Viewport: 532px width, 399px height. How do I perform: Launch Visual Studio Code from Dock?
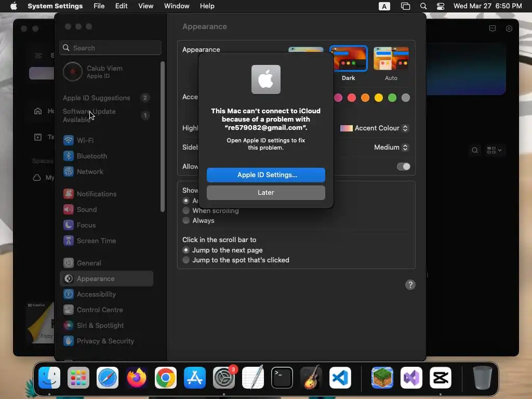pyautogui.click(x=340, y=378)
